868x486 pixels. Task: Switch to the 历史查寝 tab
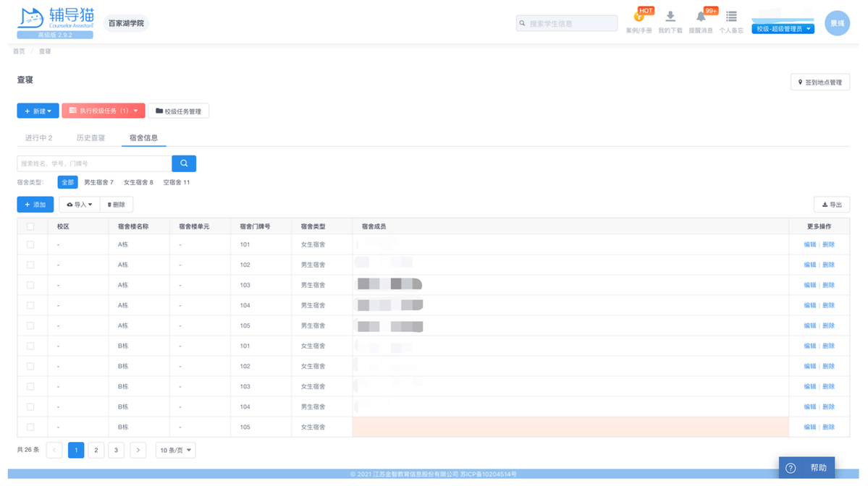[x=90, y=137]
